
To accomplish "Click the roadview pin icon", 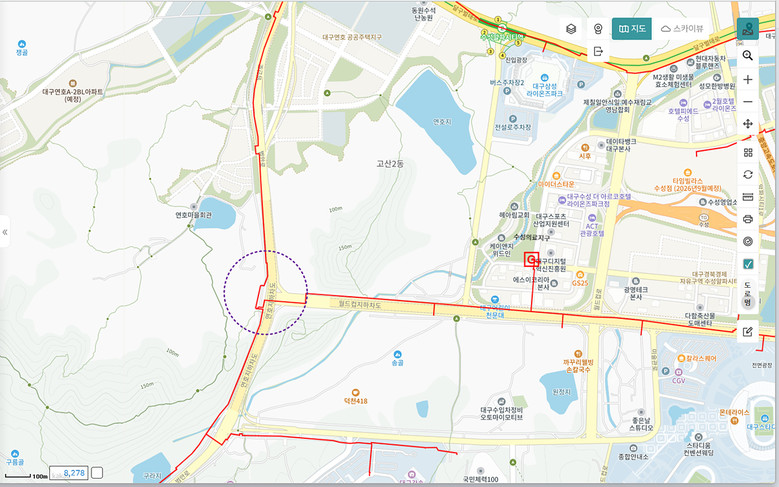I will pyautogui.click(x=598, y=29).
